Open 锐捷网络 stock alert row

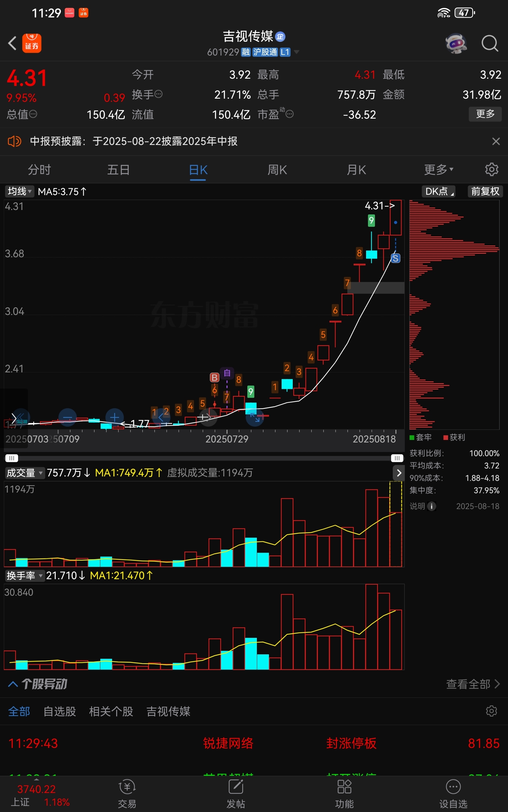click(254, 743)
